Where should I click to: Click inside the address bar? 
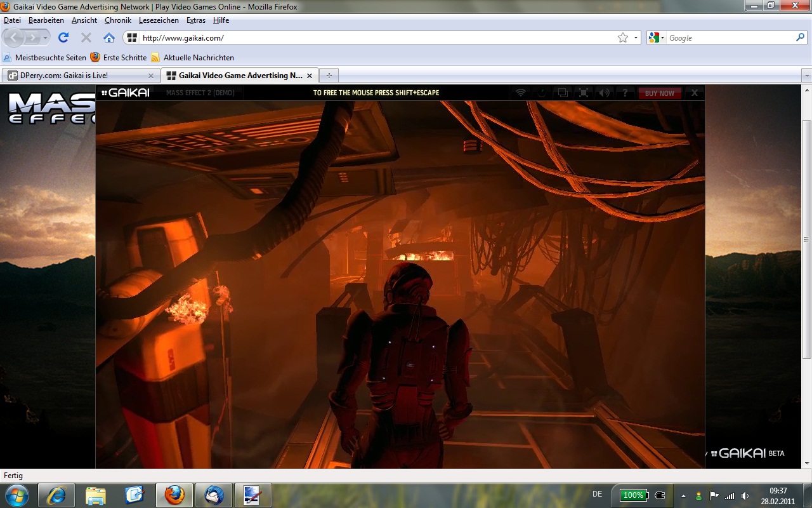click(317, 37)
